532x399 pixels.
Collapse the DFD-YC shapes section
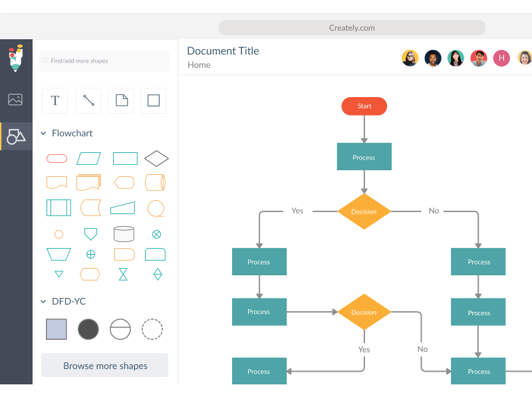(x=43, y=302)
